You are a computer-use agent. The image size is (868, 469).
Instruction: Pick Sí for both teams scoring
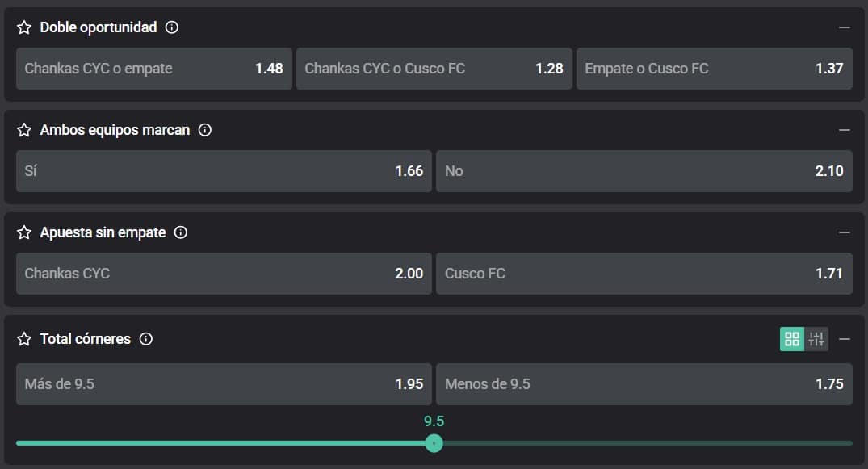(224, 171)
